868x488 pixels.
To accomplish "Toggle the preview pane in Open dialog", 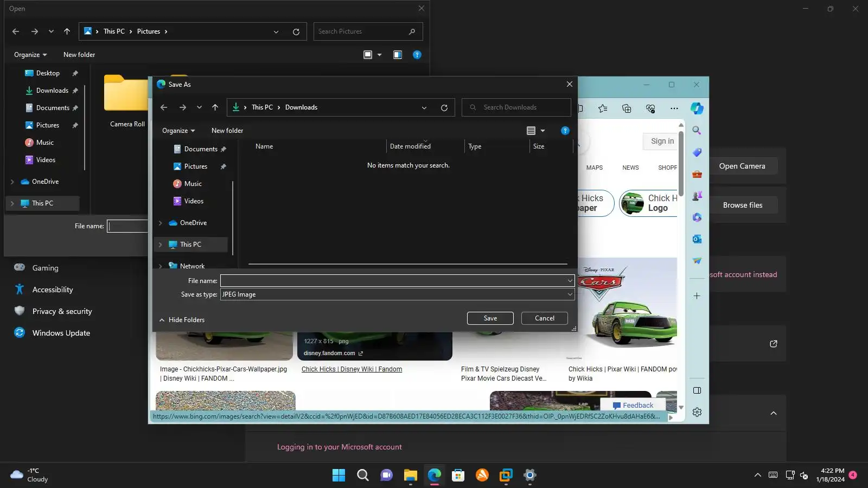I will (x=398, y=55).
